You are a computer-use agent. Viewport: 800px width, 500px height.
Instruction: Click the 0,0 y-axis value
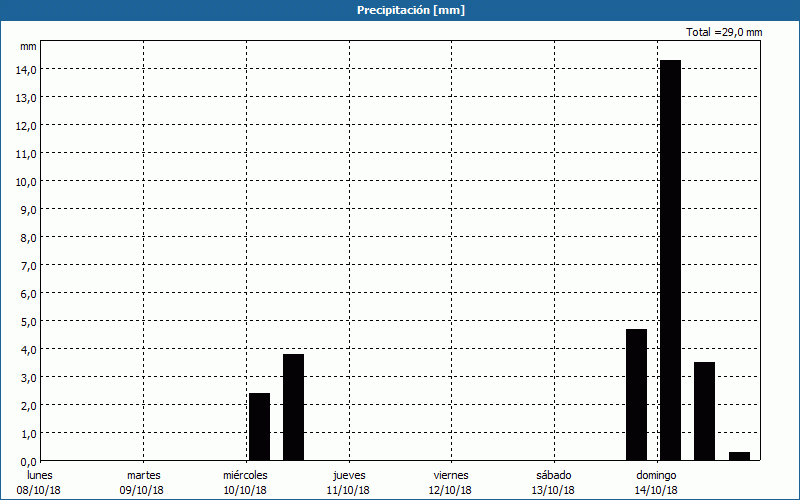tap(28, 462)
